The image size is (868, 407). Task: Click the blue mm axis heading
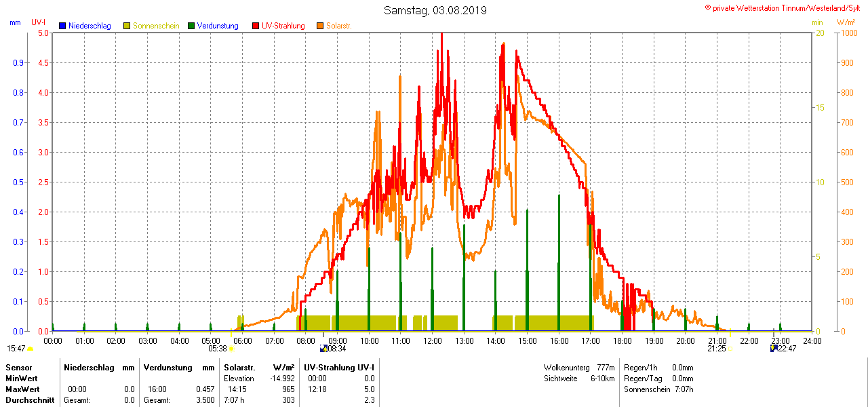click(x=15, y=22)
